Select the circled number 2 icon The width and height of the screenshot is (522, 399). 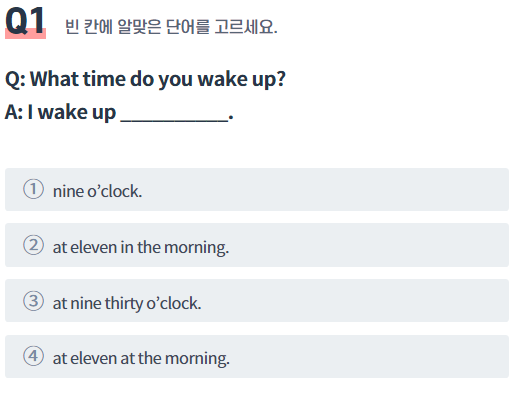point(33,245)
